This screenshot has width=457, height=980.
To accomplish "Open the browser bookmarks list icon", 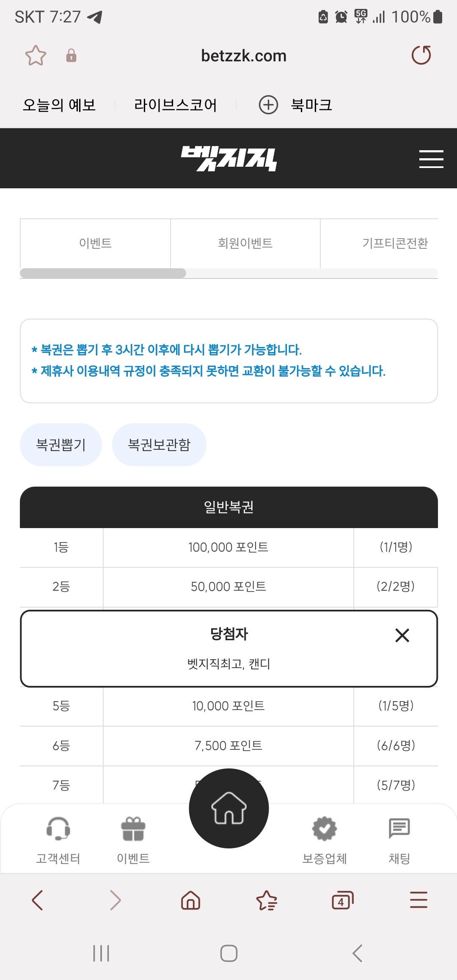I will pyautogui.click(x=267, y=900).
